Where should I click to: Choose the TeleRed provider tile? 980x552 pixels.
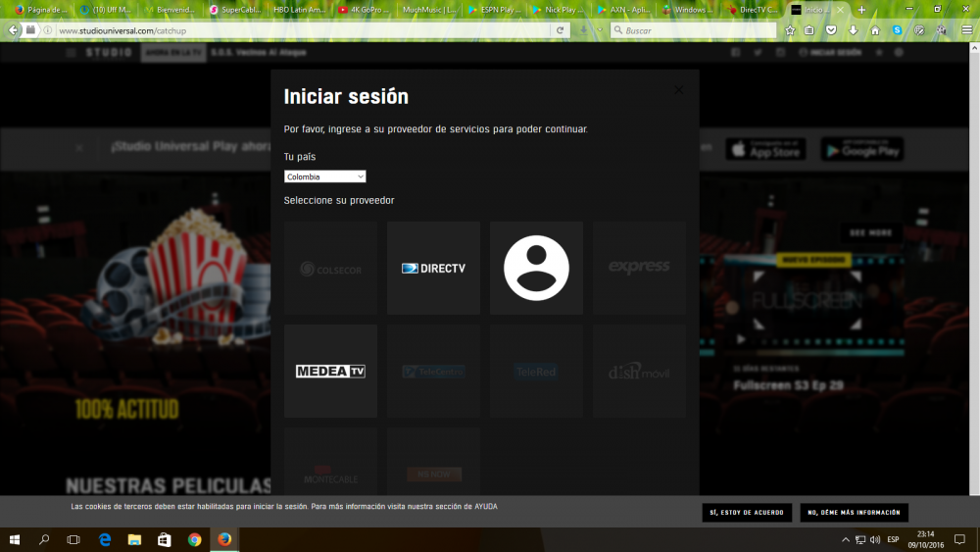point(536,372)
